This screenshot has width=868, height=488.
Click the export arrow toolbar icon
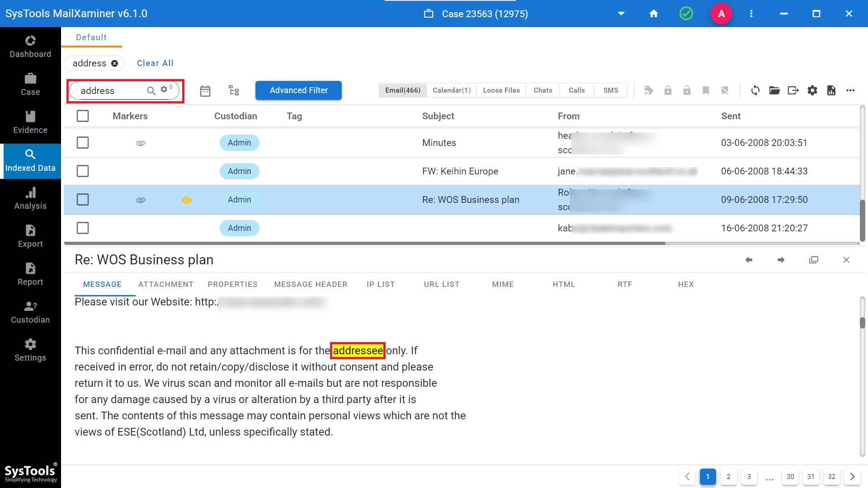pos(793,90)
